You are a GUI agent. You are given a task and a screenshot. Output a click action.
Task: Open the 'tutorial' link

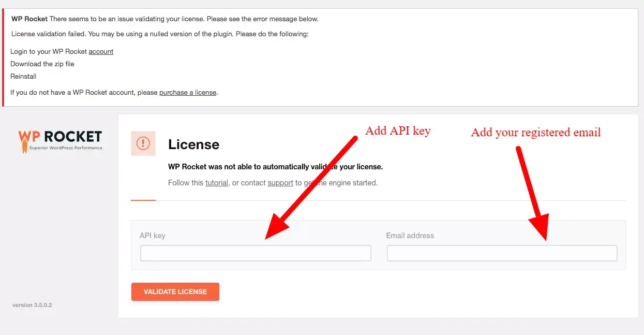[217, 182]
